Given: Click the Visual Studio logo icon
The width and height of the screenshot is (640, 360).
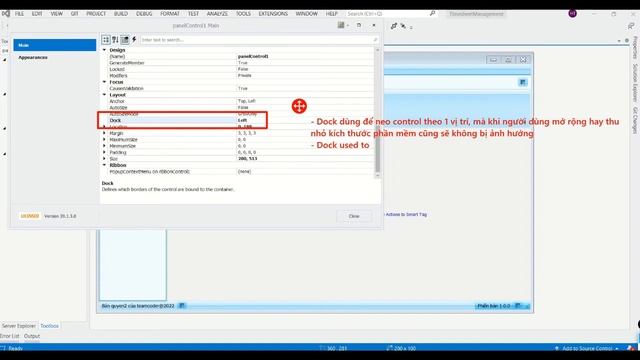Looking at the screenshot, I should (x=5, y=13).
